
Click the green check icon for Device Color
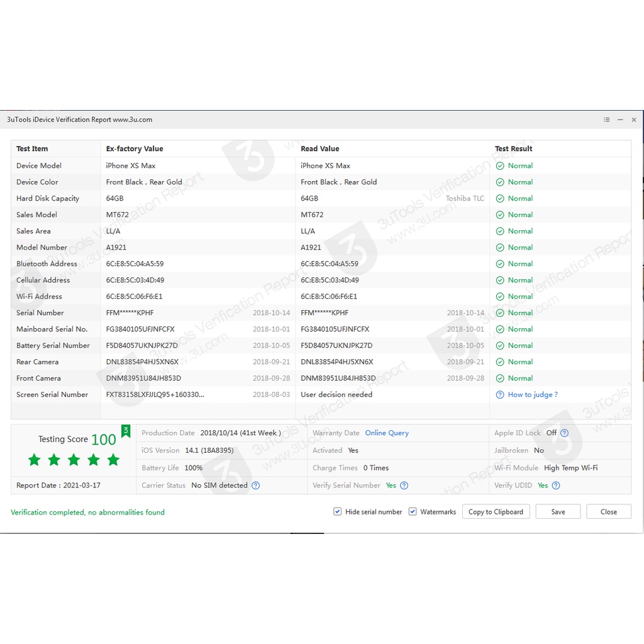pyautogui.click(x=500, y=182)
